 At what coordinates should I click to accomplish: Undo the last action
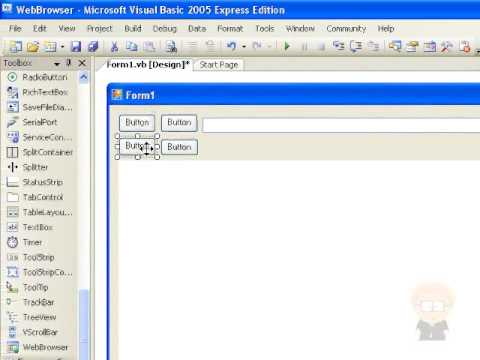click(232, 46)
